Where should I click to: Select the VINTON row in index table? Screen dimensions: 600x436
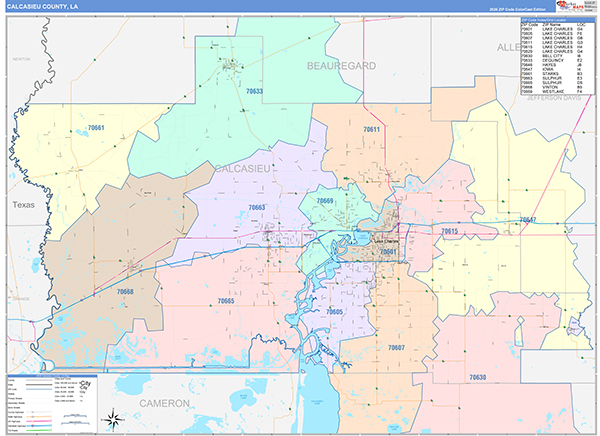pos(558,87)
